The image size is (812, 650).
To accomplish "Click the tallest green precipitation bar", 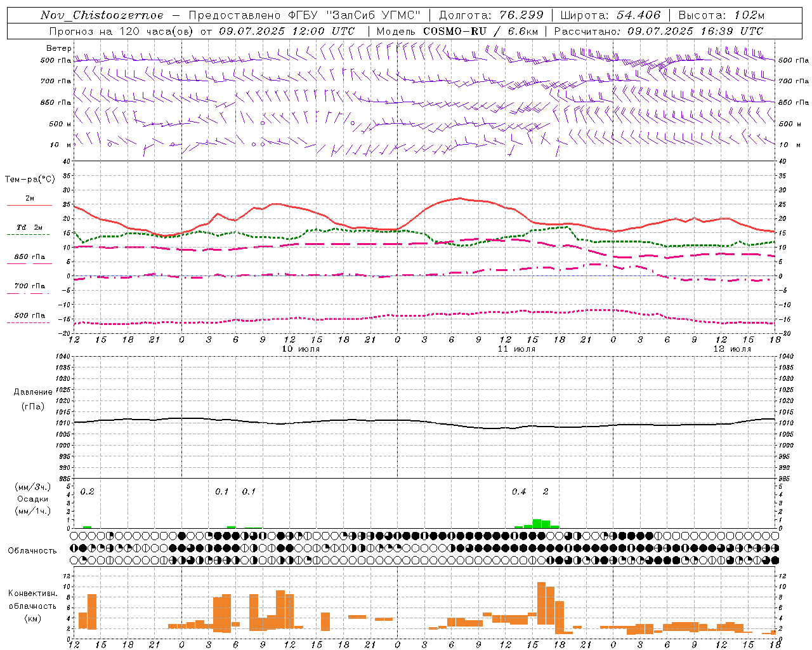I will [x=537, y=524].
